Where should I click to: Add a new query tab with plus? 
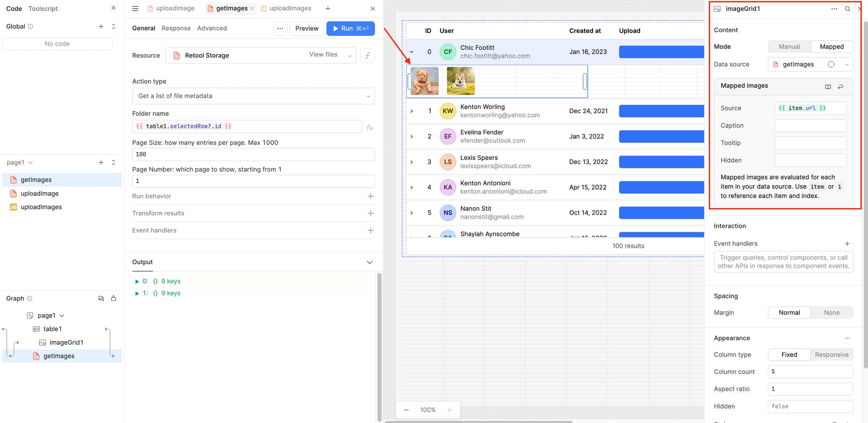click(328, 9)
